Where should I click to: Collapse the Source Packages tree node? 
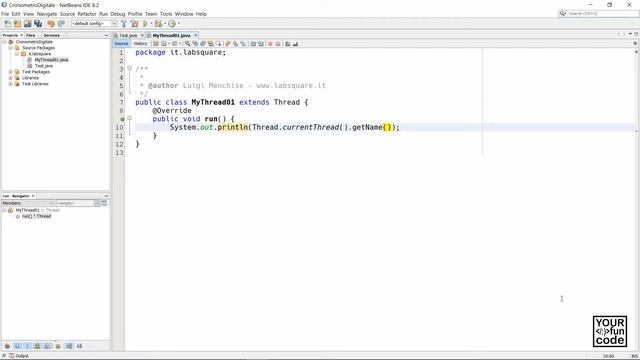pos(11,48)
